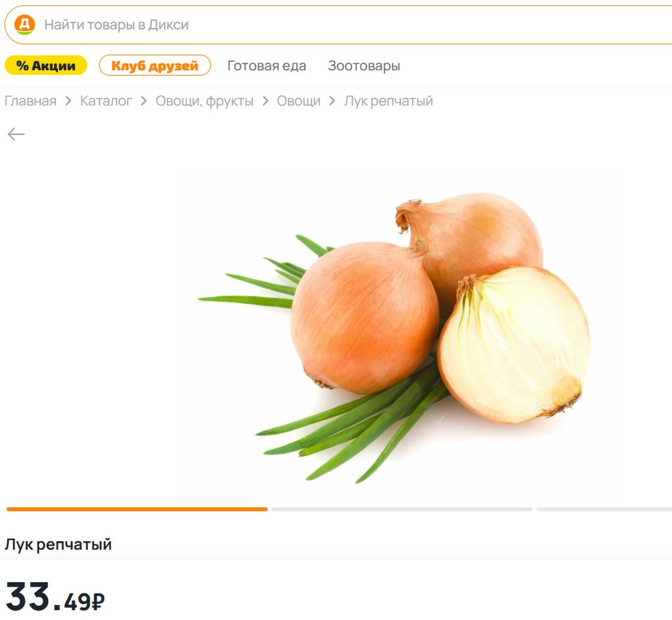The height and width of the screenshot is (620, 672).
Task: Click the chevron after 'Овощи, фрукты' breadcrumb
Action: coord(265,101)
